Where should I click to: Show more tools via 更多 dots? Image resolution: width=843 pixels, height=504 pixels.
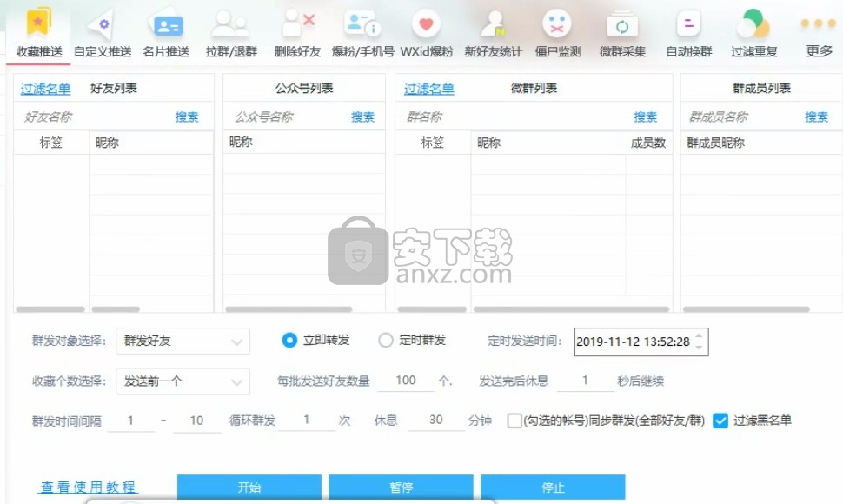click(819, 23)
